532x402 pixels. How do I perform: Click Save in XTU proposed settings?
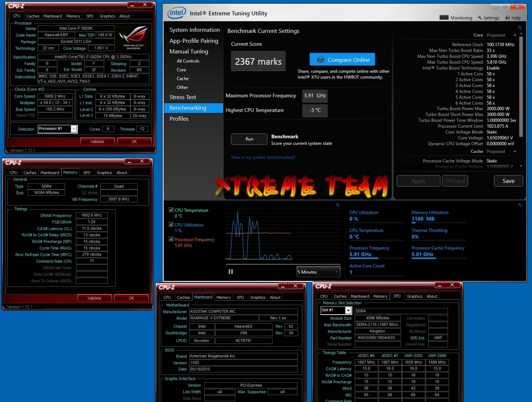point(509,181)
